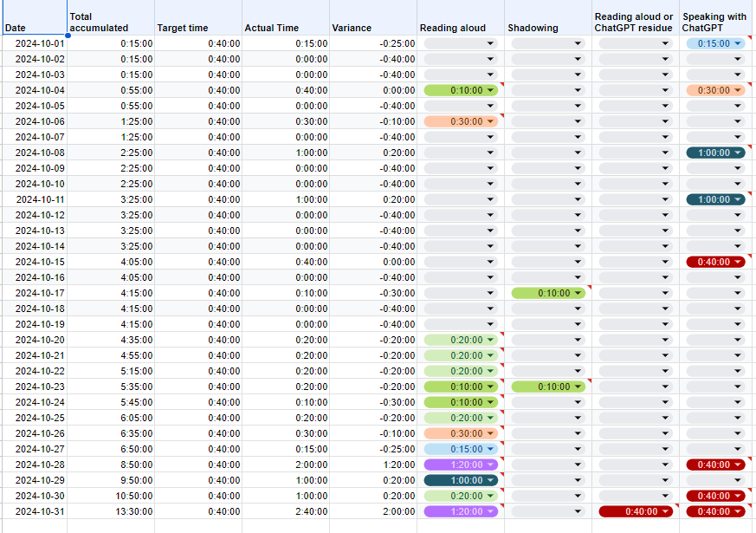Open Reading aloud 0:20:00 chip on 2024-10-22
This screenshot has height=533, width=756.
461,371
